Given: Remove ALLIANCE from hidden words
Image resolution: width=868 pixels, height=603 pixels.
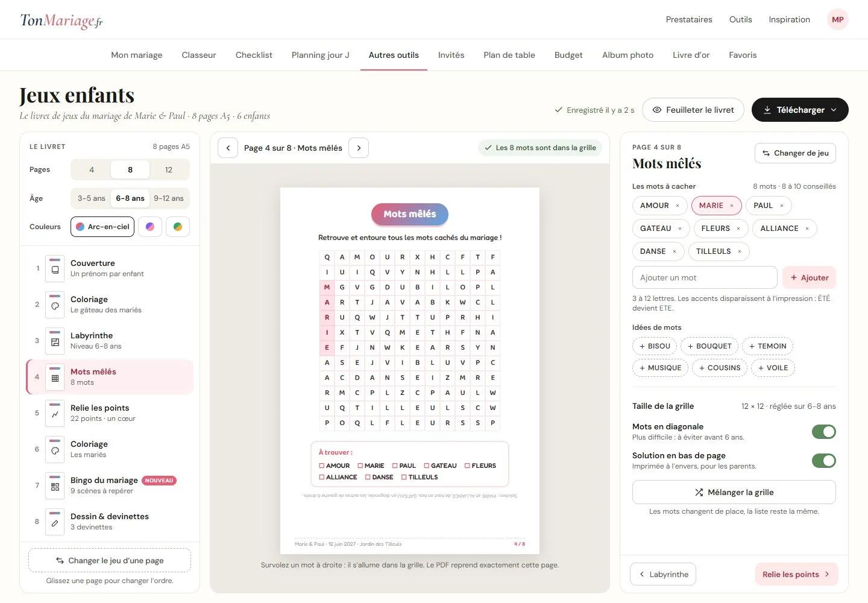Looking at the screenshot, I should point(807,229).
